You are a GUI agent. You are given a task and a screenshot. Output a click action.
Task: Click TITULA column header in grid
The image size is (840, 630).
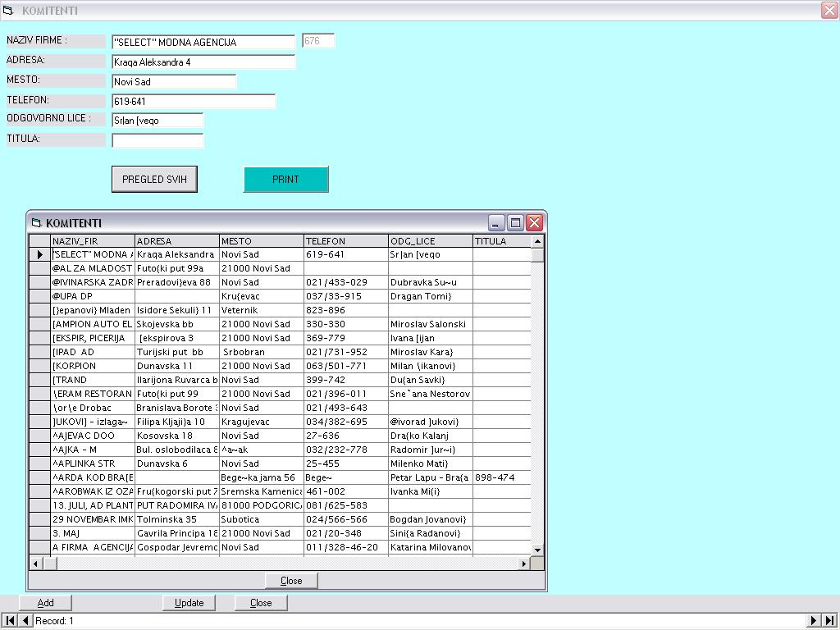pos(502,241)
